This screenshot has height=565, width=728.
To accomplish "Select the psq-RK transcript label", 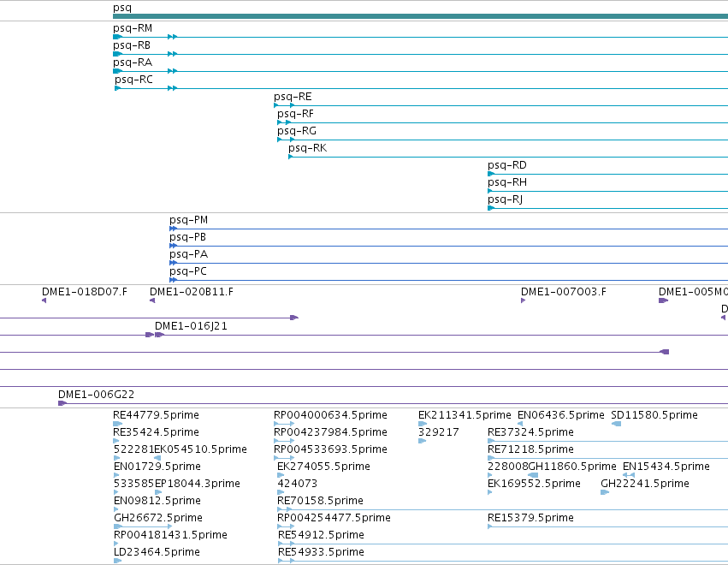I will click(x=308, y=148).
